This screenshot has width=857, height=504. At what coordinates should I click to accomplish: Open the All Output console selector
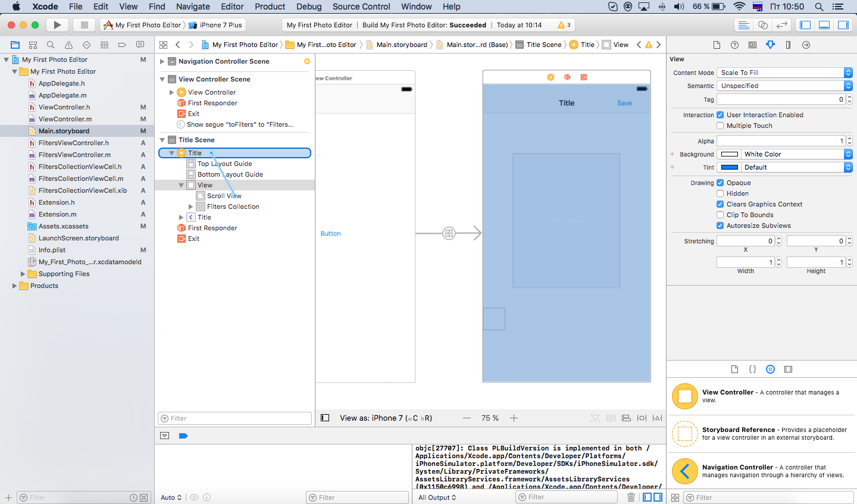pyautogui.click(x=437, y=497)
